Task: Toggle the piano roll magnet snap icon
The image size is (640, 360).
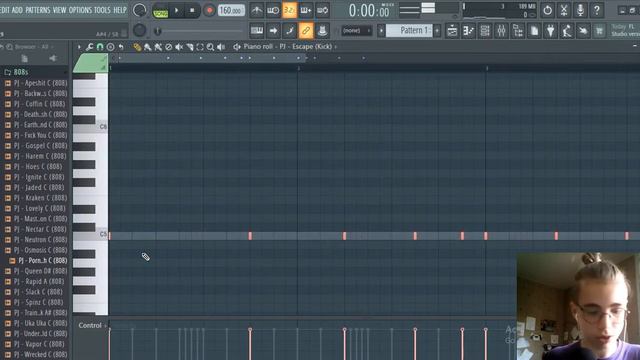Action: (x=100, y=47)
